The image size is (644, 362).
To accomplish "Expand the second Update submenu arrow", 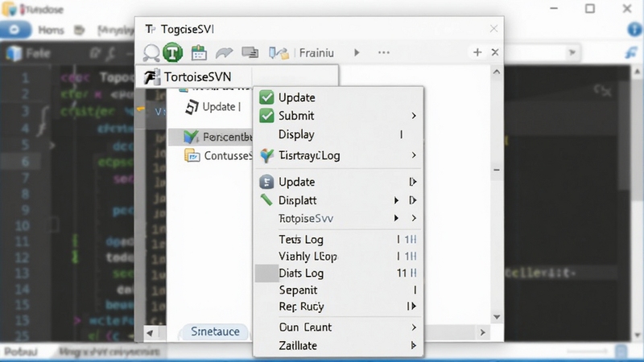I will pyautogui.click(x=413, y=182).
